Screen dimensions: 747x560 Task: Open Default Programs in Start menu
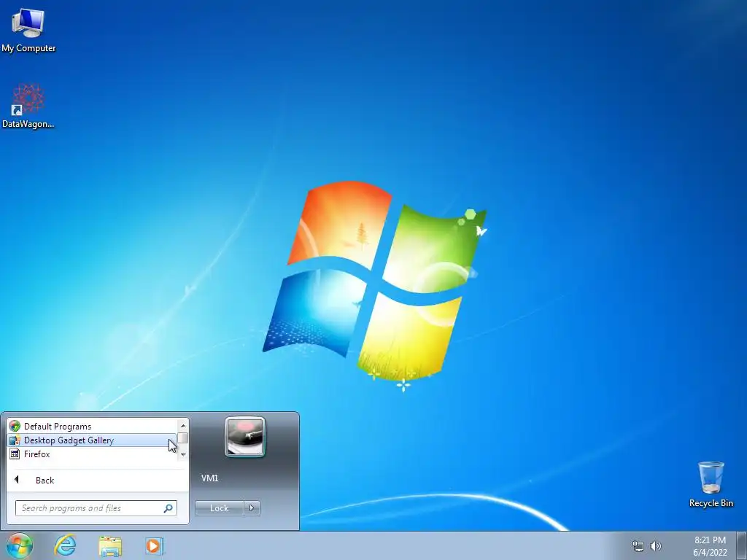93,426
